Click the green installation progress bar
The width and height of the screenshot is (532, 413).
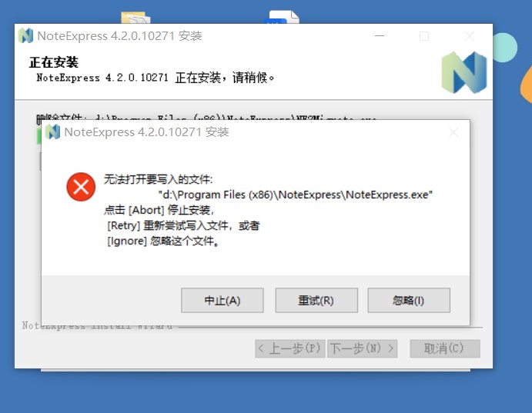38,137
